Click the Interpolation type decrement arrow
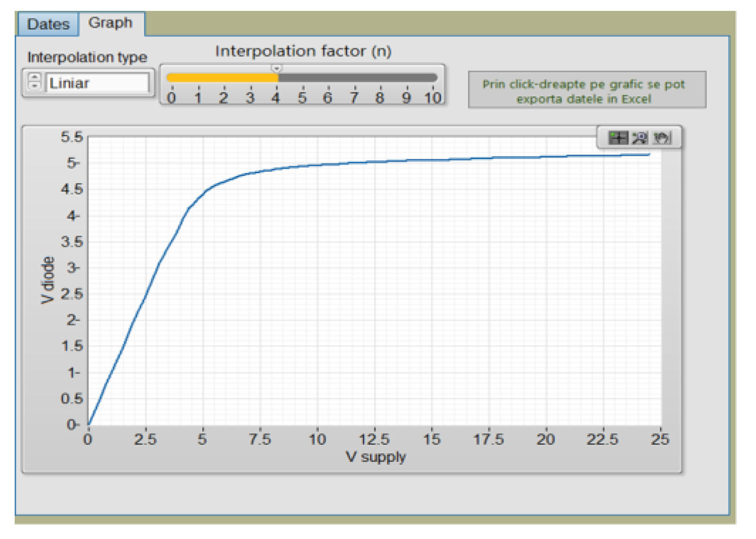The image size is (756, 539). (35, 86)
